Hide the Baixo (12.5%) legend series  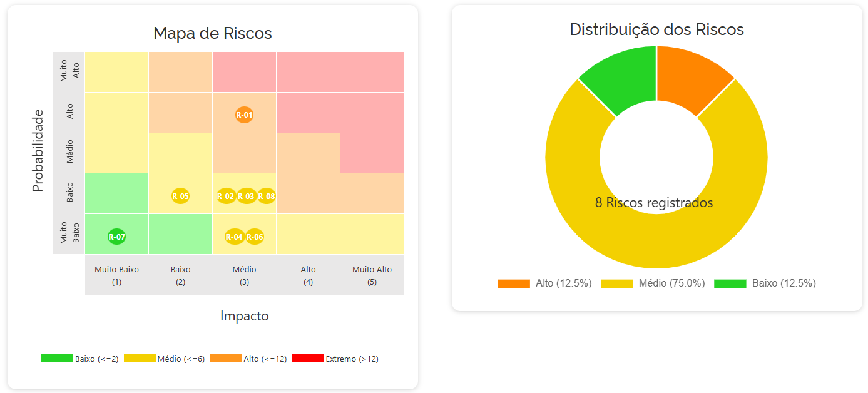pyautogui.click(x=765, y=283)
